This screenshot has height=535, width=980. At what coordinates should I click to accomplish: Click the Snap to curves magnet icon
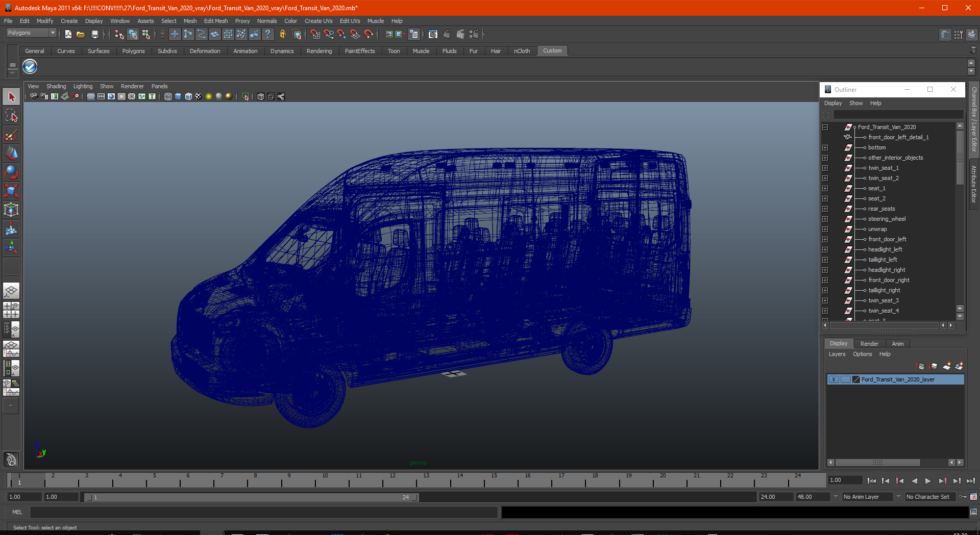tap(329, 34)
